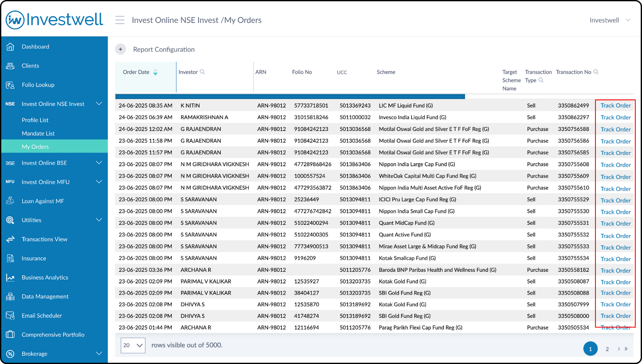Open the Dashboard home icon
Viewport: 642px width, 364px height.
10,47
